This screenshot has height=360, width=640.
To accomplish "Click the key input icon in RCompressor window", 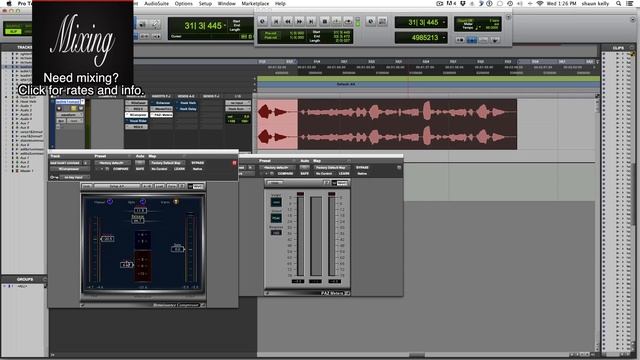I will (54, 177).
